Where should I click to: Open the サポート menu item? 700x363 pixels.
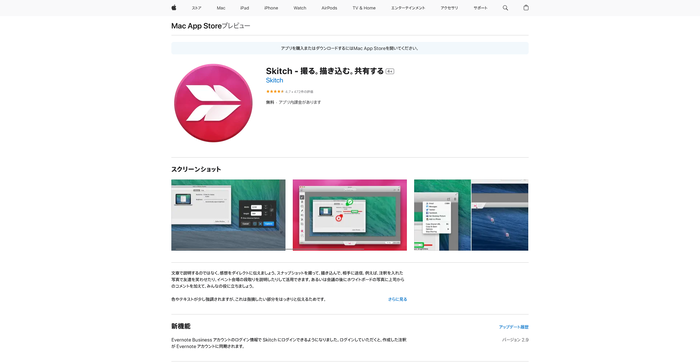(480, 8)
